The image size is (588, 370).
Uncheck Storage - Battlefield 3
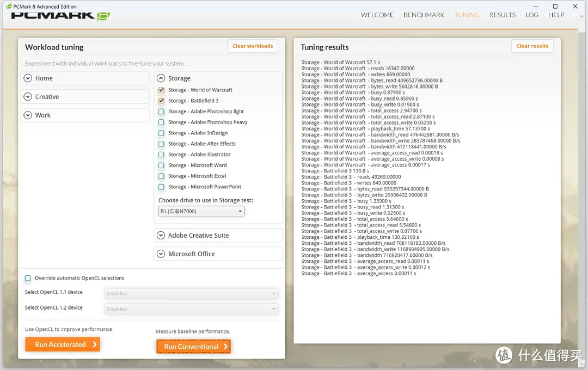tap(161, 101)
